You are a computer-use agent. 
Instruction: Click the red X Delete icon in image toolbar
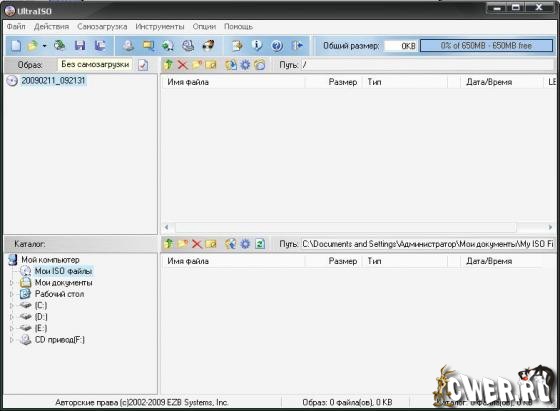pos(182,65)
